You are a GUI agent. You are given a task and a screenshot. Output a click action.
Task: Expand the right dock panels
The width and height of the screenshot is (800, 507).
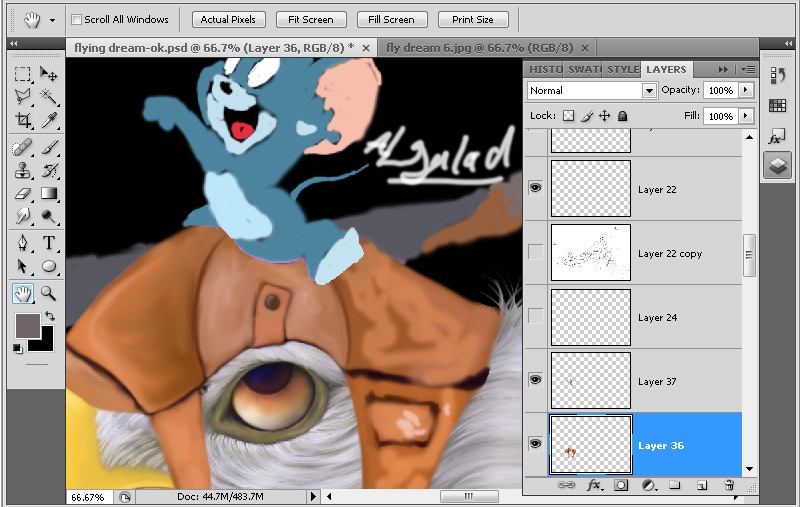pyautogui.click(x=788, y=43)
